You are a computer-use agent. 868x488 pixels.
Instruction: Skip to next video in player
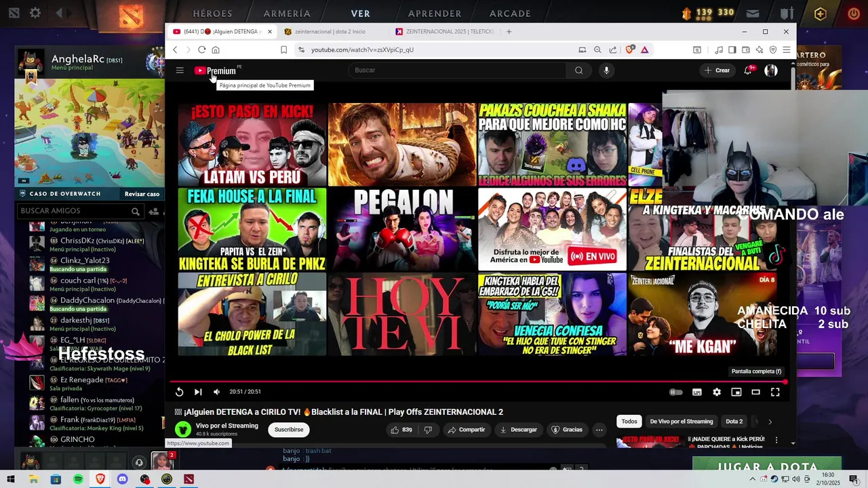198,392
